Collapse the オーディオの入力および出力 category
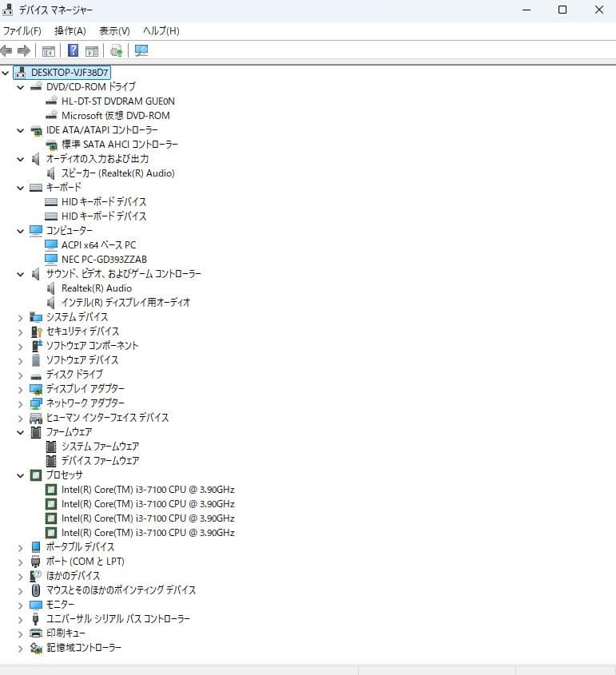 [20, 159]
